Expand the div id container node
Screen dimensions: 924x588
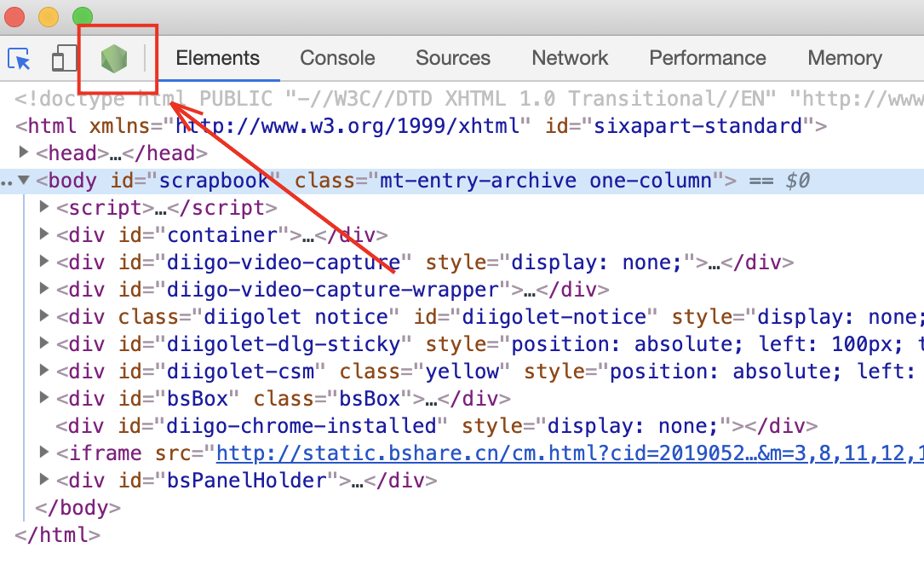tap(43, 233)
